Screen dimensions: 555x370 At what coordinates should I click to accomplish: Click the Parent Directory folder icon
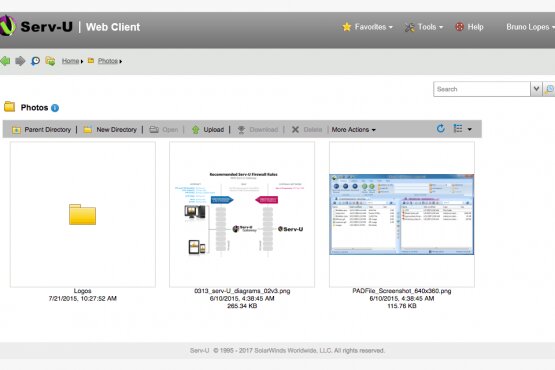(x=16, y=130)
